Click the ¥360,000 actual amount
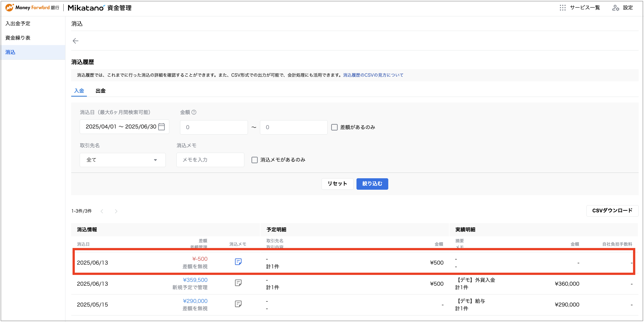 (567, 284)
